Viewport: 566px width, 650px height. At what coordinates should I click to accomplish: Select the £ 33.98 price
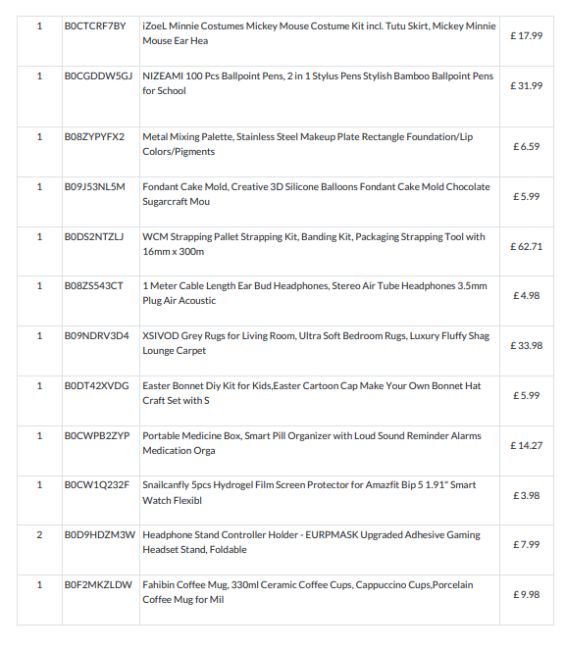click(x=526, y=346)
